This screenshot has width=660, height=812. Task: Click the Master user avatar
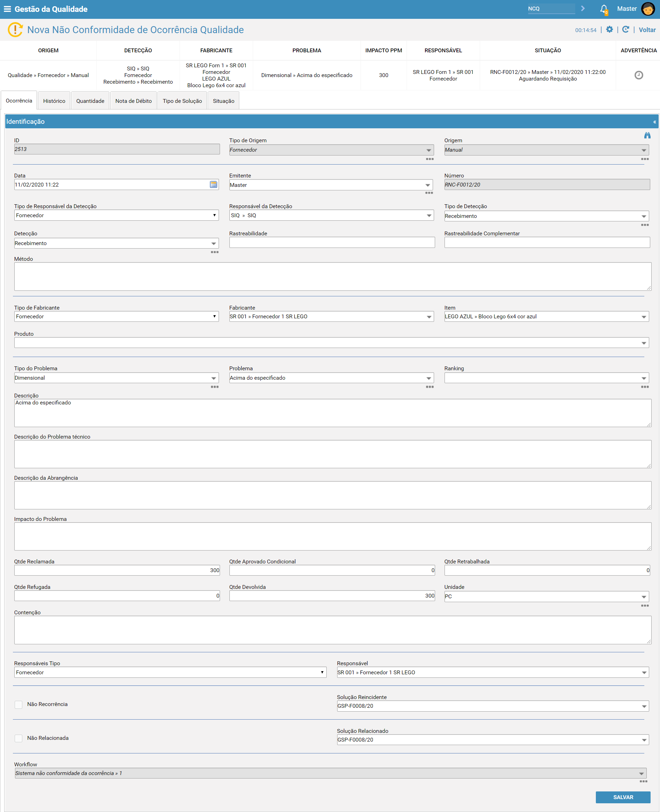(x=648, y=9)
